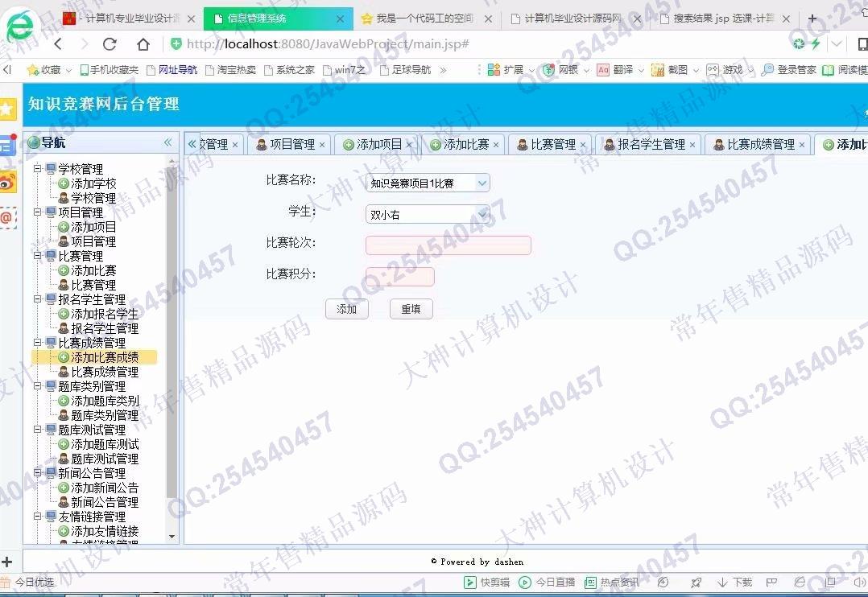Collapse 题库类别管理 tree node
The width and height of the screenshot is (868, 597).
38,385
